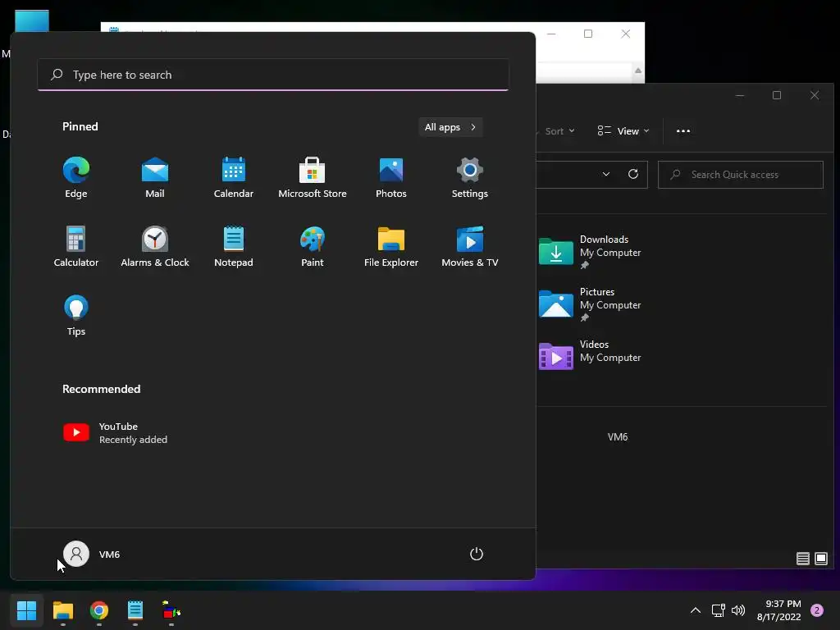Image resolution: width=840 pixels, height=630 pixels.
Task: Open Notepad from Start menu
Action: point(234,246)
